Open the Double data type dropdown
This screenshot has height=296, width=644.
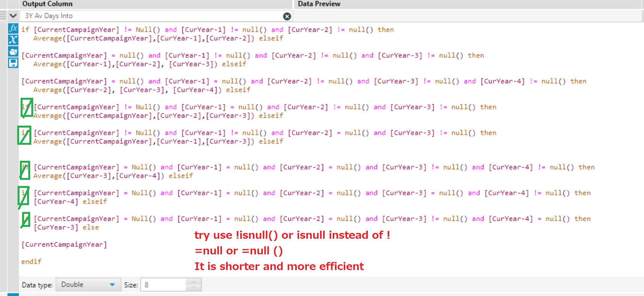coord(89,285)
